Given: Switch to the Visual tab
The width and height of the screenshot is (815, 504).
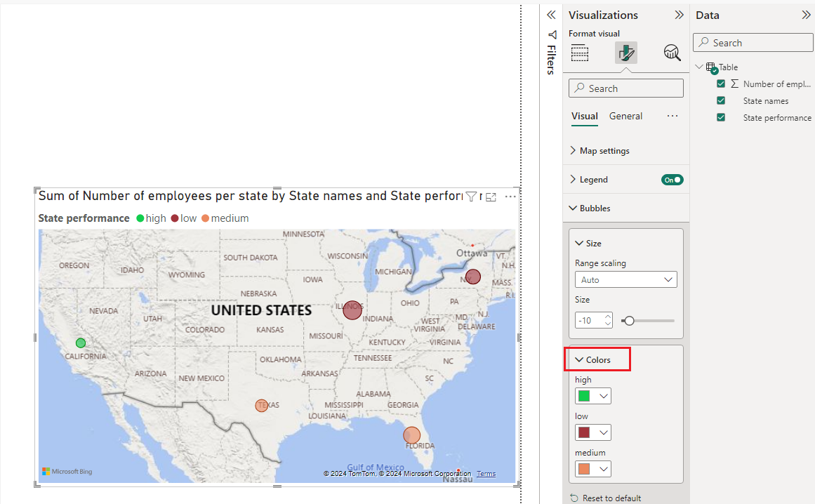Looking at the screenshot, I should coord(585,116).
